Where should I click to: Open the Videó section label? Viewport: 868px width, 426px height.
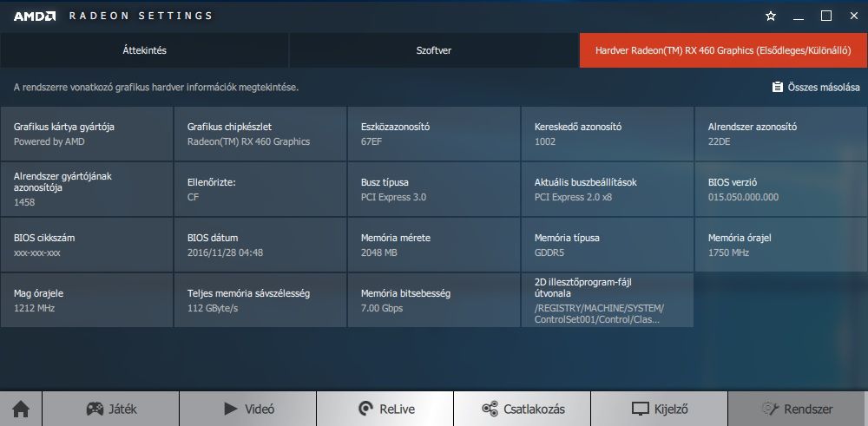point(260,410)
